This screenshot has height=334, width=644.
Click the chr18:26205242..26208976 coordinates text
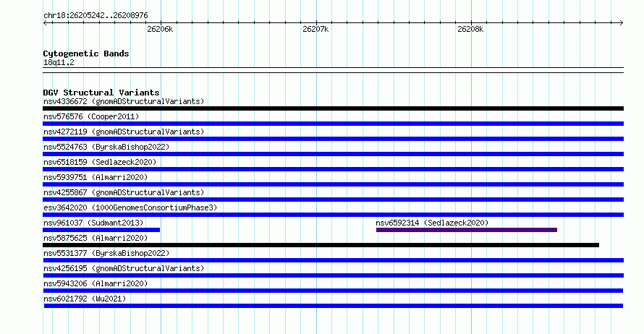96,15
